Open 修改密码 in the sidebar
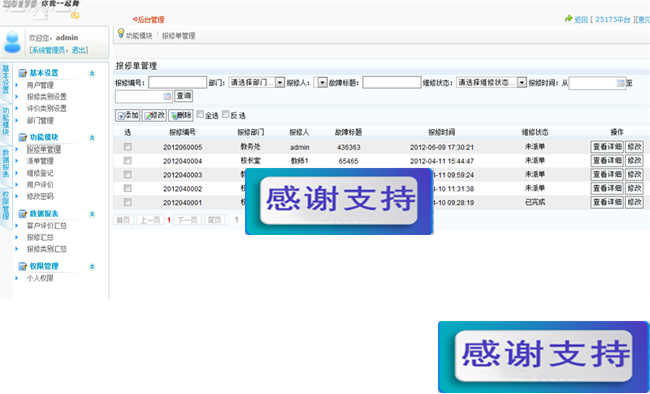650x394 pixels. pyautogui.click(x=40, y=196)
